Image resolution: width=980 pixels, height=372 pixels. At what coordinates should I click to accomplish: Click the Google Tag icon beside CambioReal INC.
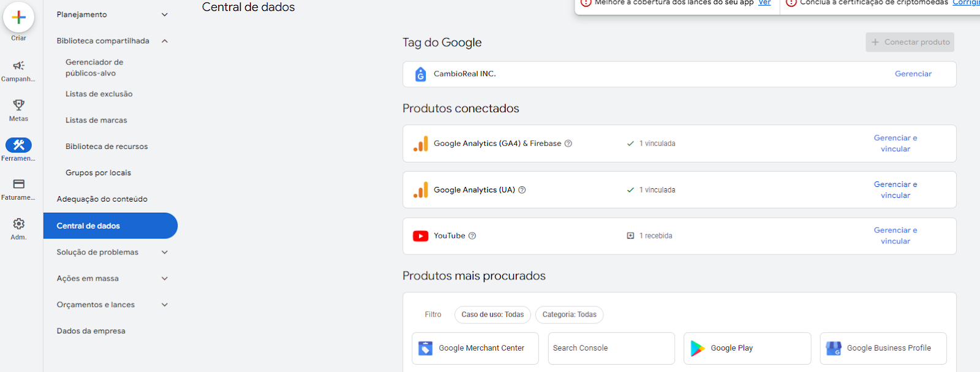coord(420,74)
